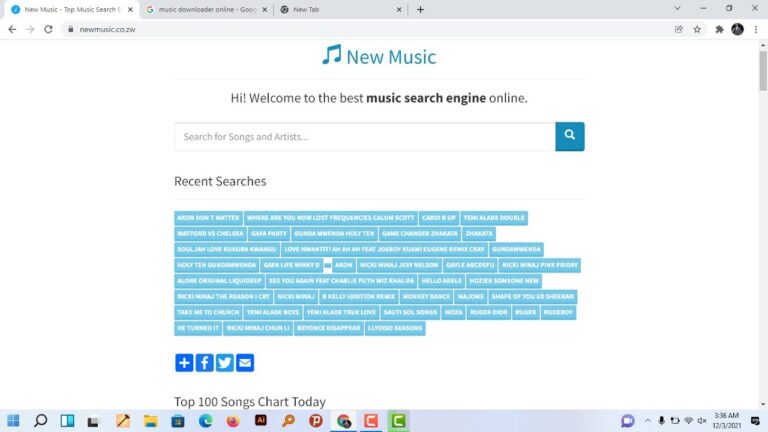Open taskbar Search
The height and width of the screenshot is (432, 768).
(x=41, y=421)
